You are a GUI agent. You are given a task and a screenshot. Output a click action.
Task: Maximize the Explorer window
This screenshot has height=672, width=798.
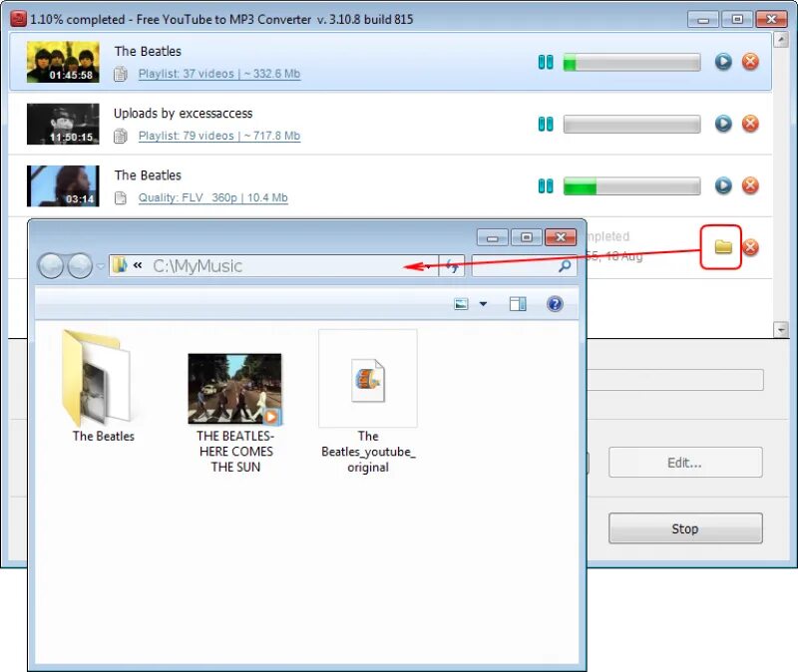[527, 237]
